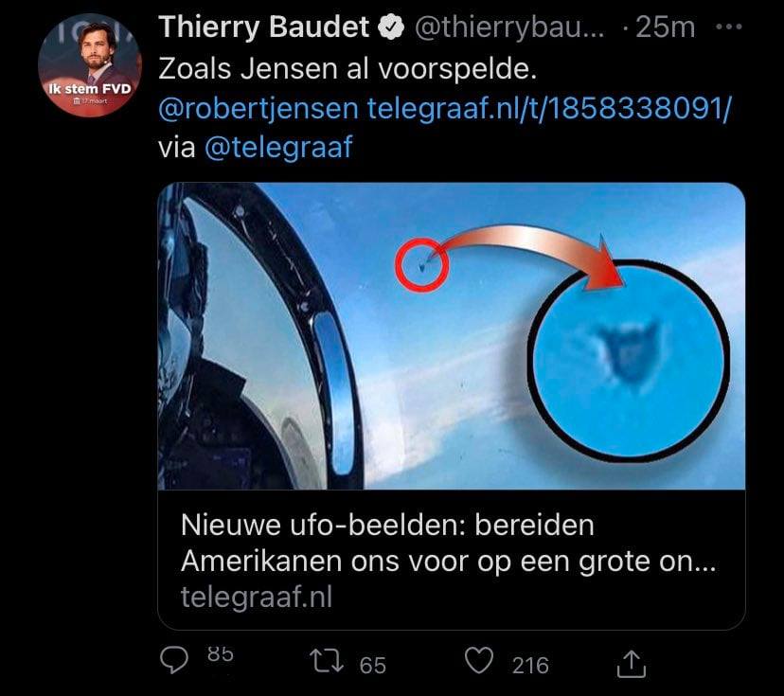Click the 'Nieuwe ufo-beelden' article headline
The image size is (784, 696).
pyautogui.click(x=448, y=543)
